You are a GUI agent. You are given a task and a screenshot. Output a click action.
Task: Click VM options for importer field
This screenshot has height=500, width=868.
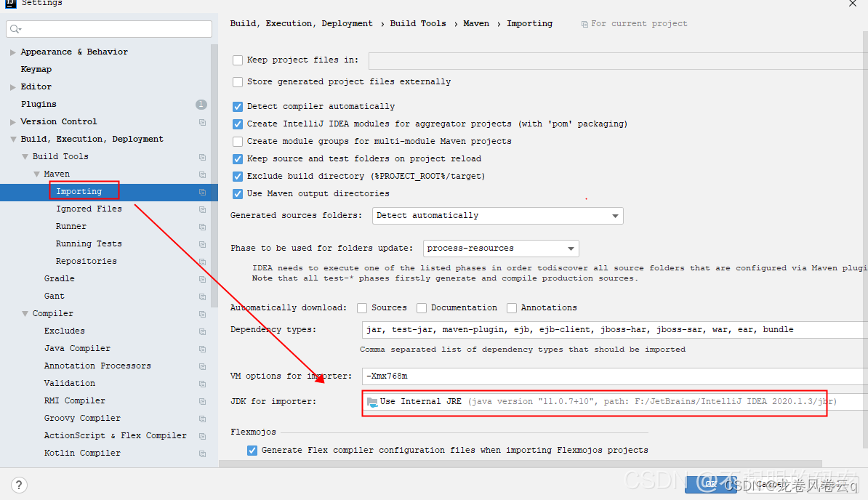(x=614, y=376)
